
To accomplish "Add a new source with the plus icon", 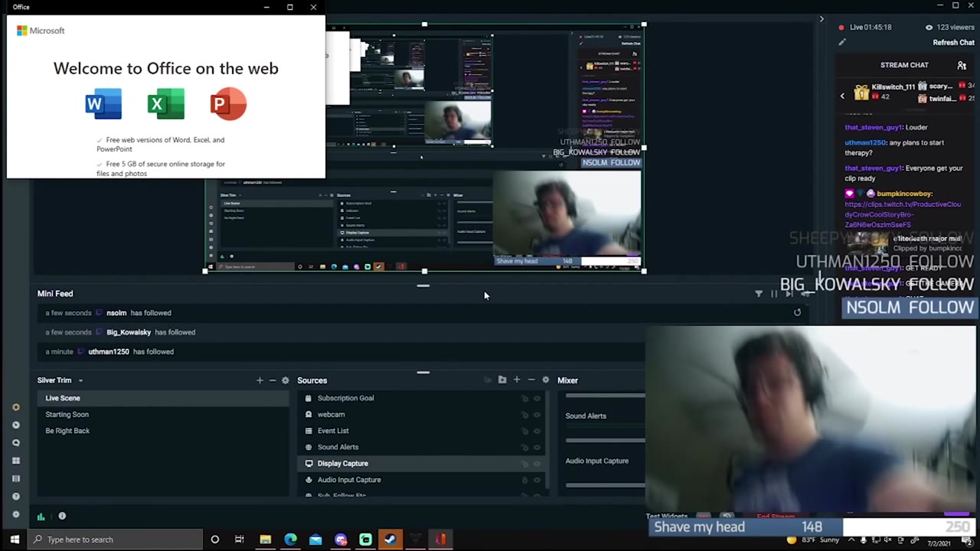I will point(517,380).
